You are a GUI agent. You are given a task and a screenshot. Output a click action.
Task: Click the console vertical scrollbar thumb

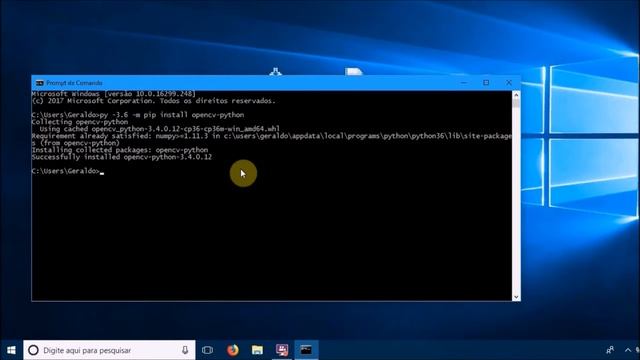coord(516,103)
